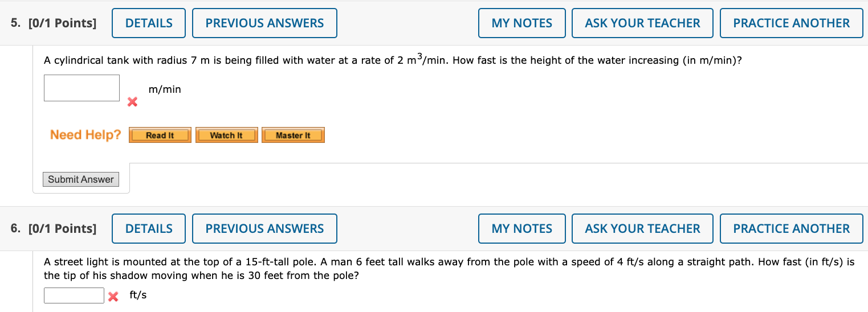The image size is (868, 312).
Task: Click the red X mark beside question 6 answer
Action: (x=113, y=296)
